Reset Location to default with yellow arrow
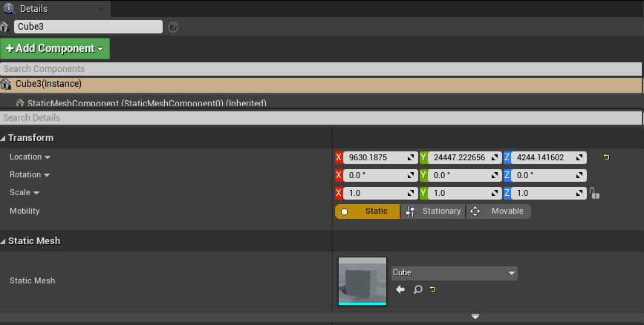Screen dimensions: 644x325 click(x=606, y=157)
